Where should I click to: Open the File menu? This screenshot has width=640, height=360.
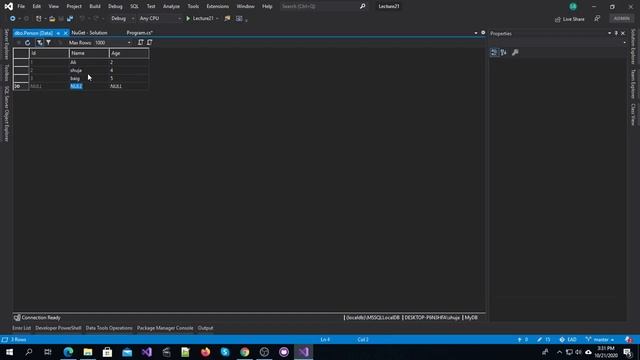21,6
